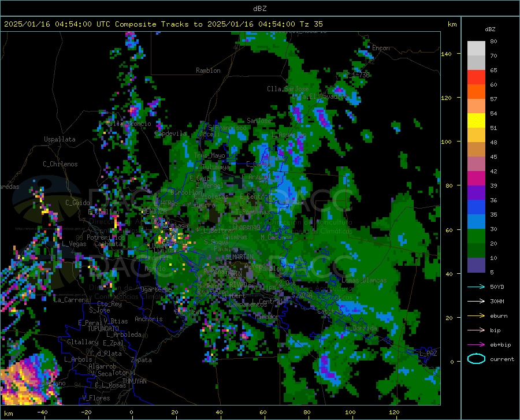Click the '2025/01/16 04:54:00 UTC Composite Tracks' header text
520x420 pixels.
(96, 24)
